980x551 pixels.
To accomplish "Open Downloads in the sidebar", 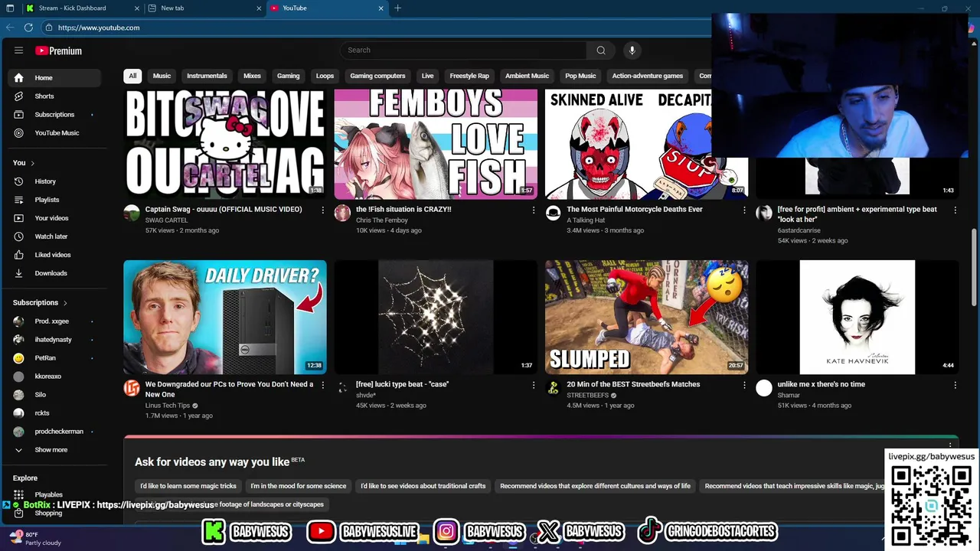I will 54,273.
